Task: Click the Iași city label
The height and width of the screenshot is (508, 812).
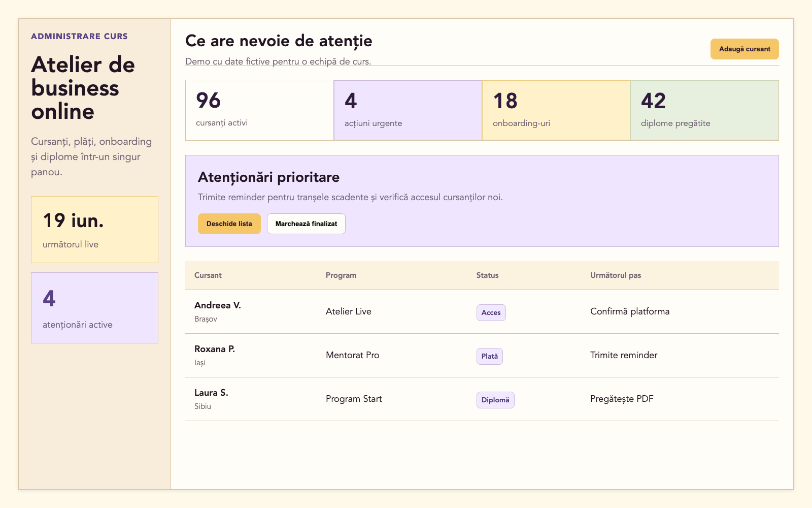Action: [200, 363]
